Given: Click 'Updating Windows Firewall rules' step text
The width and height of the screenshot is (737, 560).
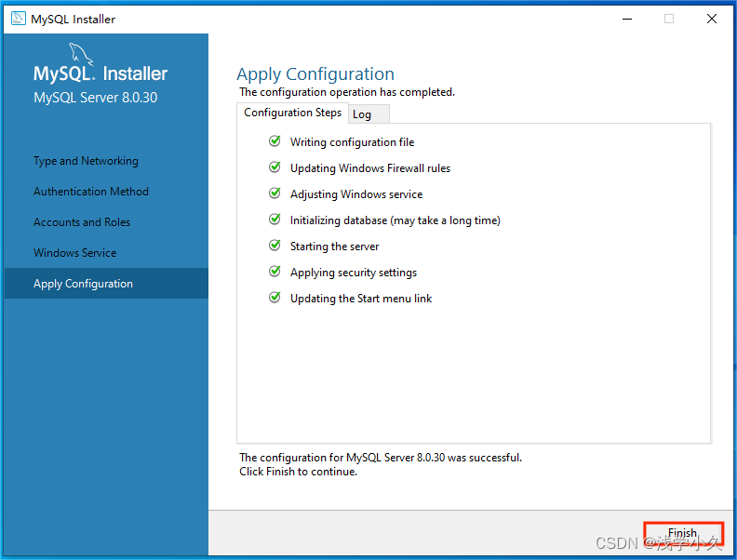Looking at the screenshot, I should tap(370, 168).
